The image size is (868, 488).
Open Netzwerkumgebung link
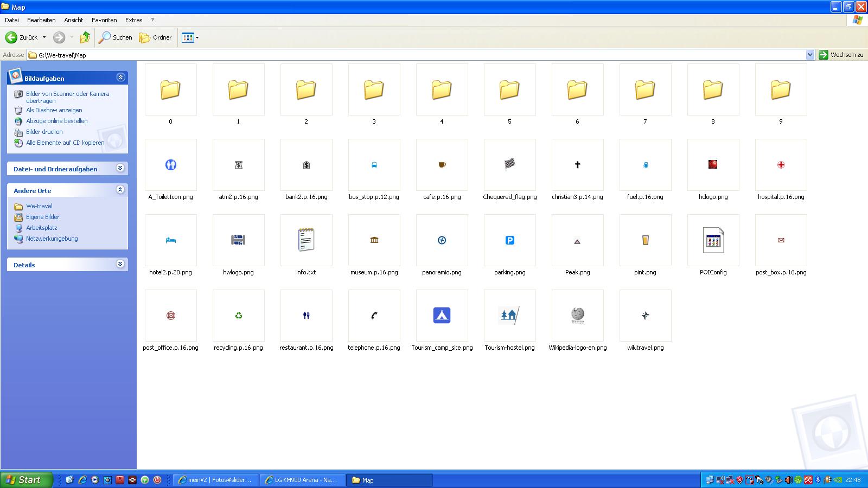pos(52,239)
